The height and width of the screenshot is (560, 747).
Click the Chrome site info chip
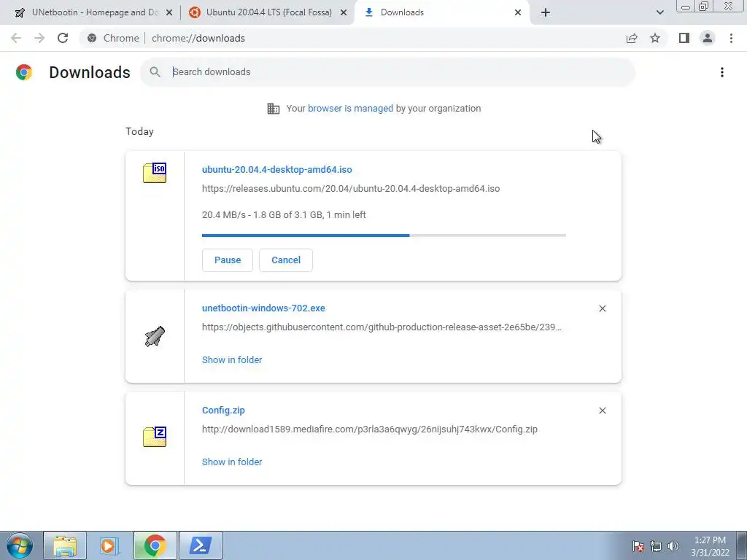pyautogui.click(x=113, y=38)
